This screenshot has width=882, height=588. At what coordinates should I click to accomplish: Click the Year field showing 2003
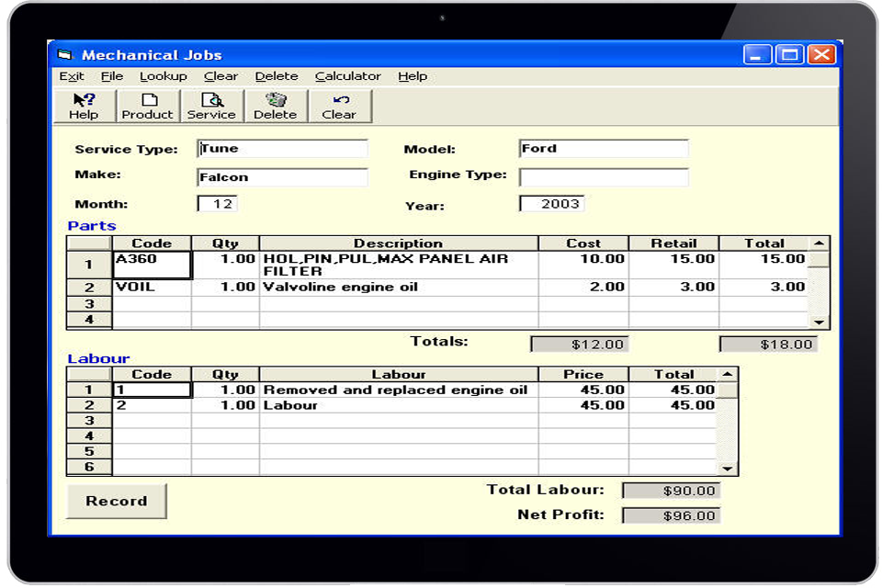coord(552,204)
